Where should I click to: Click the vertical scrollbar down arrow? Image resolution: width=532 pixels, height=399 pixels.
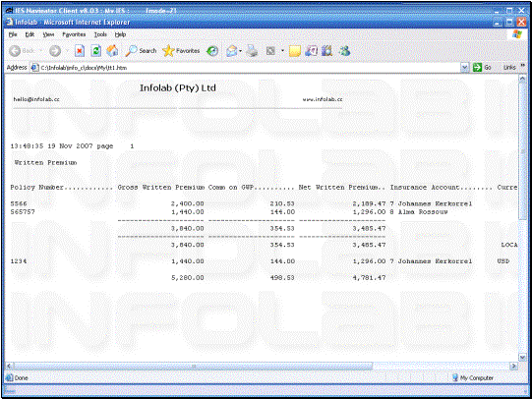click(522, 358)
